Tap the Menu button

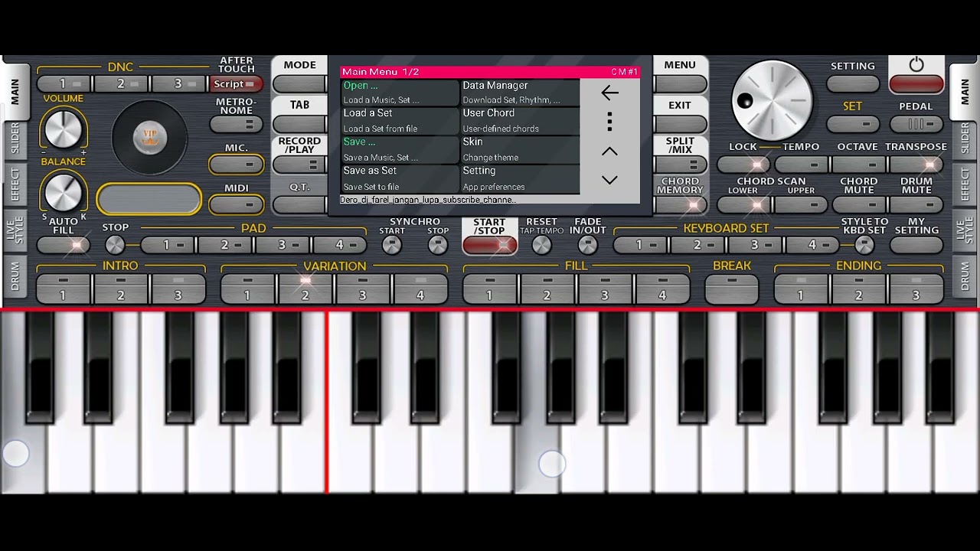tap(680, 84)
